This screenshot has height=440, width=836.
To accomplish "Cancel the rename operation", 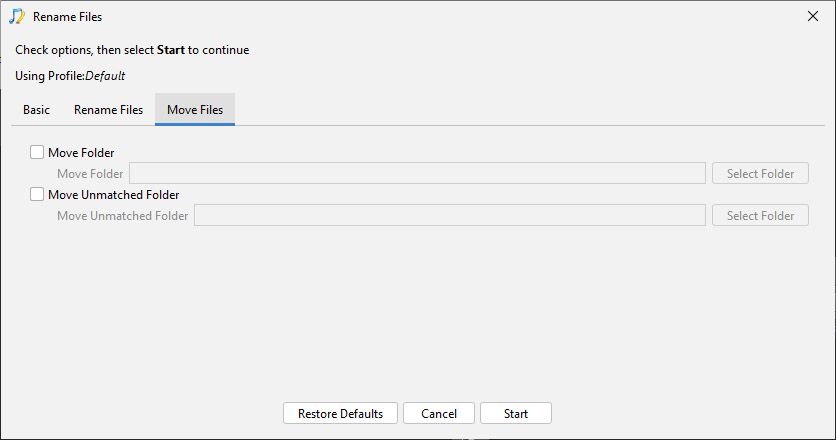I will (439, 413).
